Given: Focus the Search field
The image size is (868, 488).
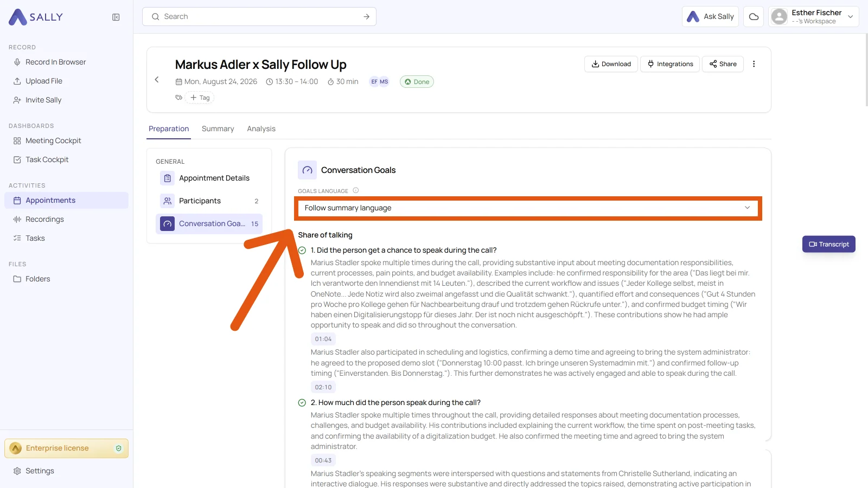Looking at the screenshot, I should [259, 17].
